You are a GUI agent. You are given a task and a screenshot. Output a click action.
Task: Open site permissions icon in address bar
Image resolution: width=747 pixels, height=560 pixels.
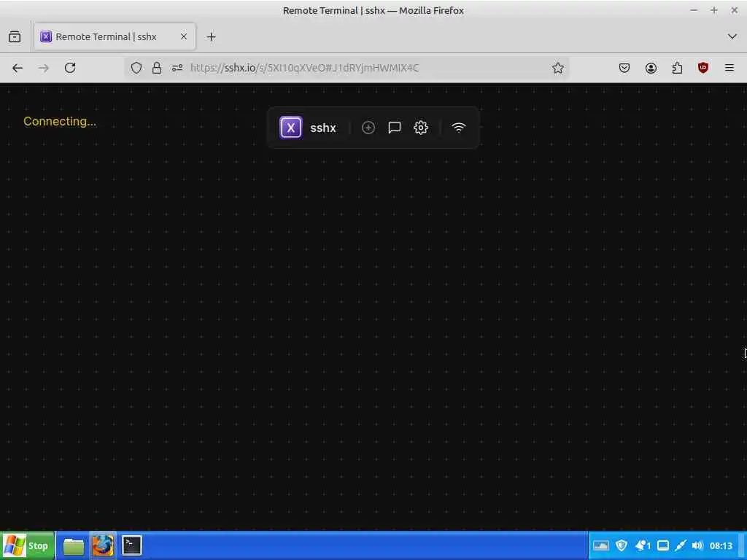coord(177,68)
